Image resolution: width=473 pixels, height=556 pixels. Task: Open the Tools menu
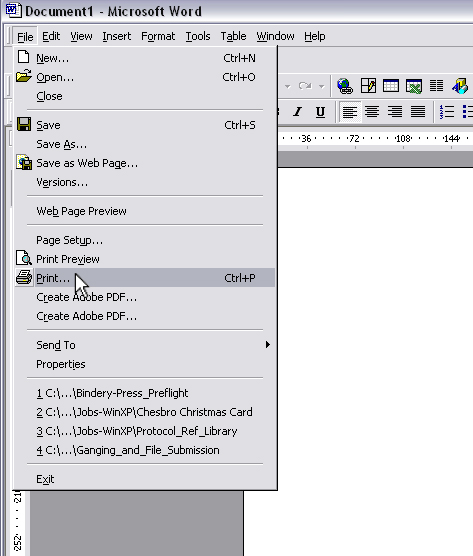(198, 36)
